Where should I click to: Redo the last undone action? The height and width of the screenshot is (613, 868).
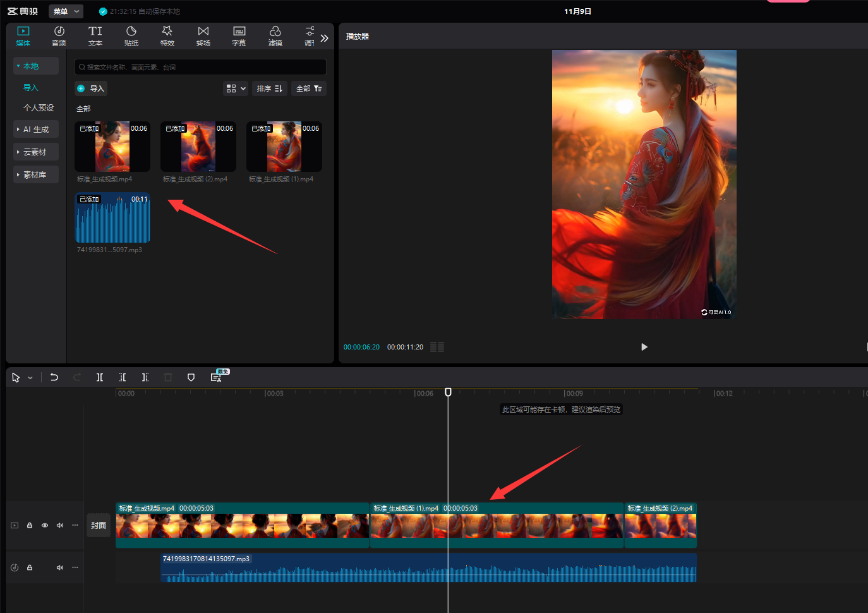(77, 377)
